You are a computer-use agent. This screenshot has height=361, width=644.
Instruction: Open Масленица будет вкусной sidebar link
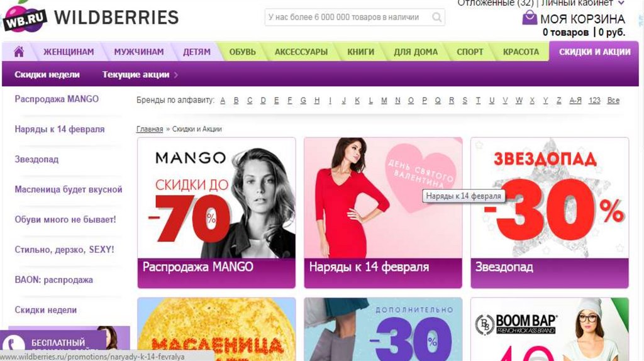click(x=69, y=189)
